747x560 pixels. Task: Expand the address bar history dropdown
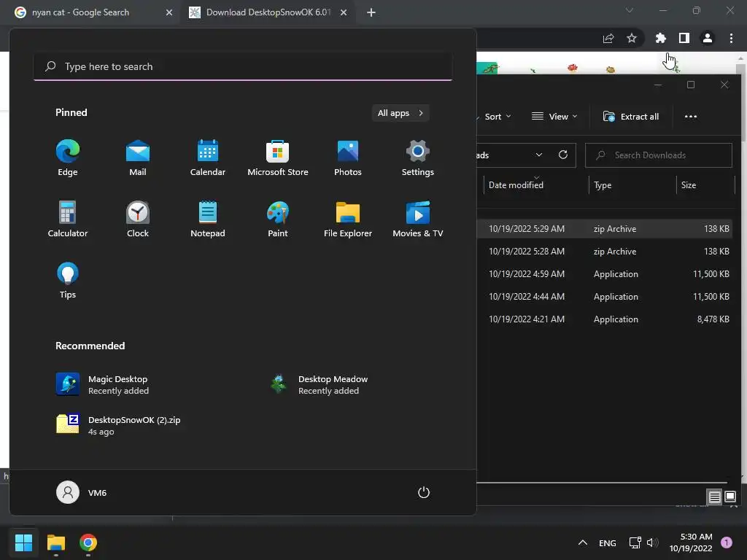(x=539, y=155)
